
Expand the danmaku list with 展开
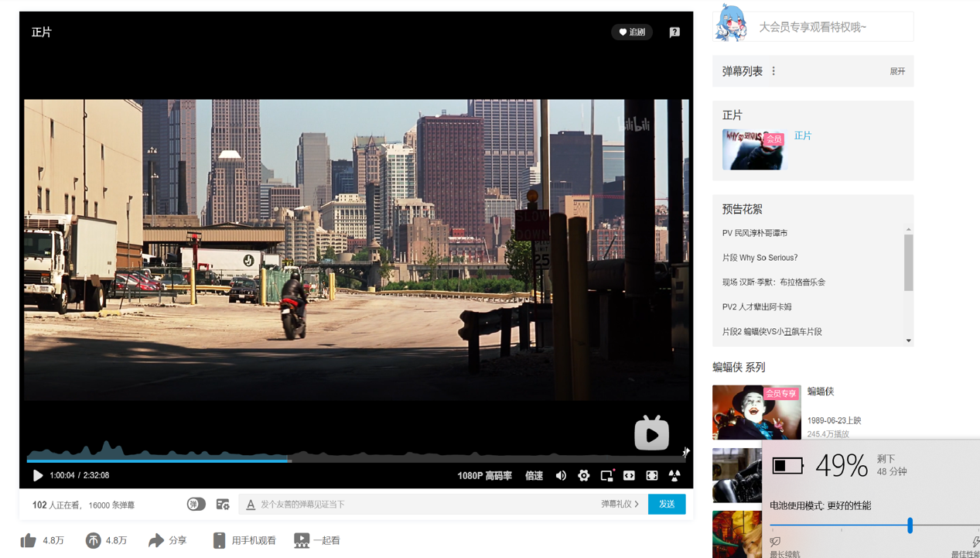coord(897,71)
